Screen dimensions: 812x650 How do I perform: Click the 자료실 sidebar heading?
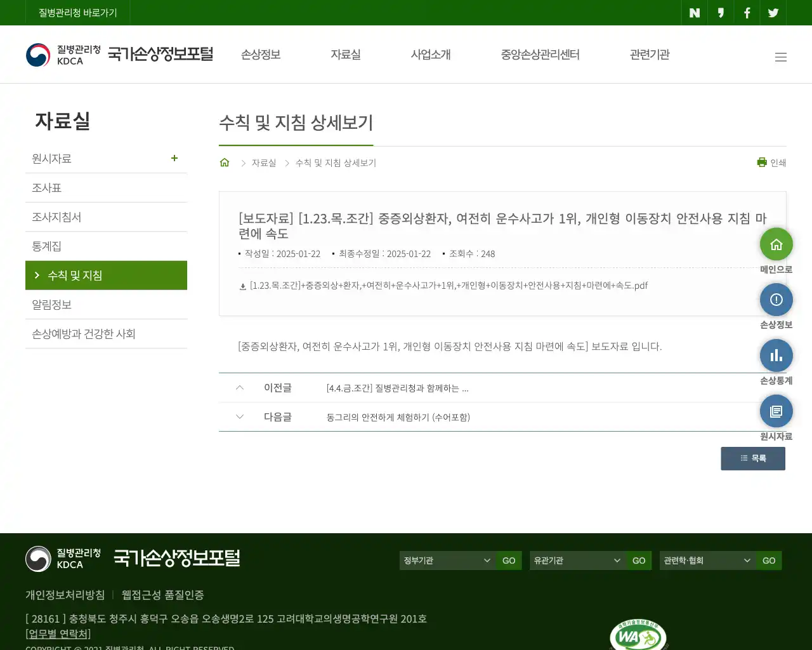pyautogui.click(x=62, y=121)
